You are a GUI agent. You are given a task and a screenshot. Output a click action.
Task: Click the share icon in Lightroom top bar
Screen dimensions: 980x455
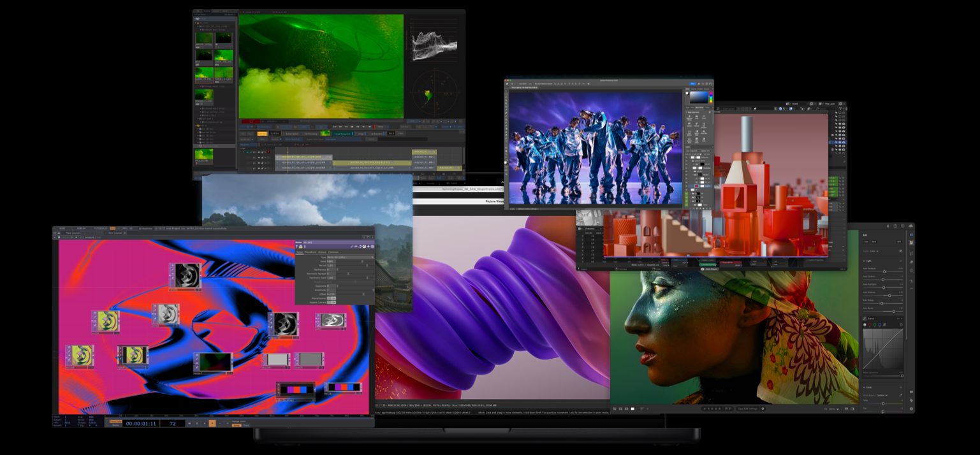point(895,226)
